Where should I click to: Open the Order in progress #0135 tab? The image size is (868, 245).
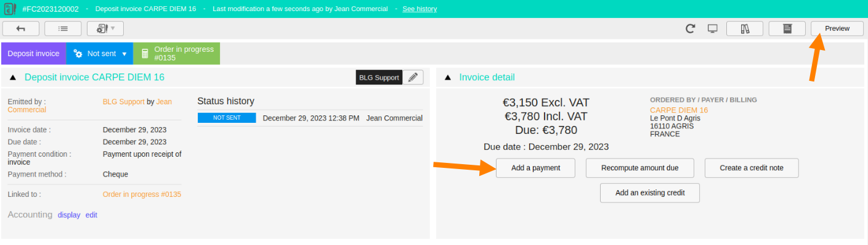point(176,54)
